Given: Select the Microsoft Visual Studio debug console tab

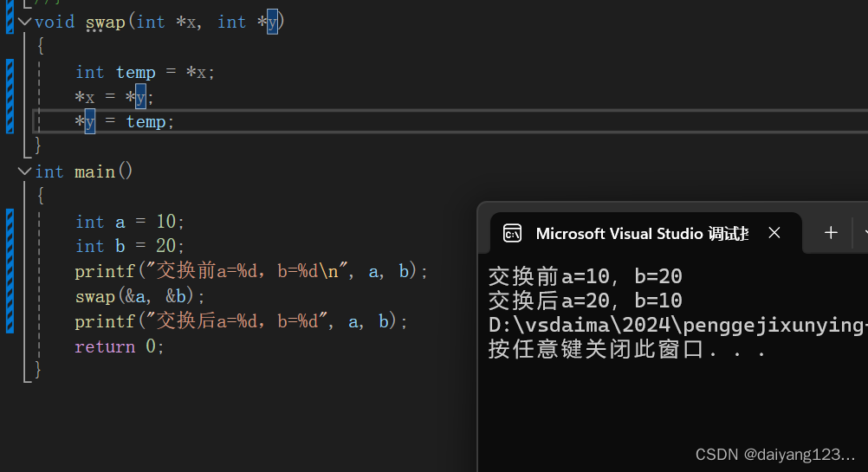Looking at the screenshot, I should 641,233.
